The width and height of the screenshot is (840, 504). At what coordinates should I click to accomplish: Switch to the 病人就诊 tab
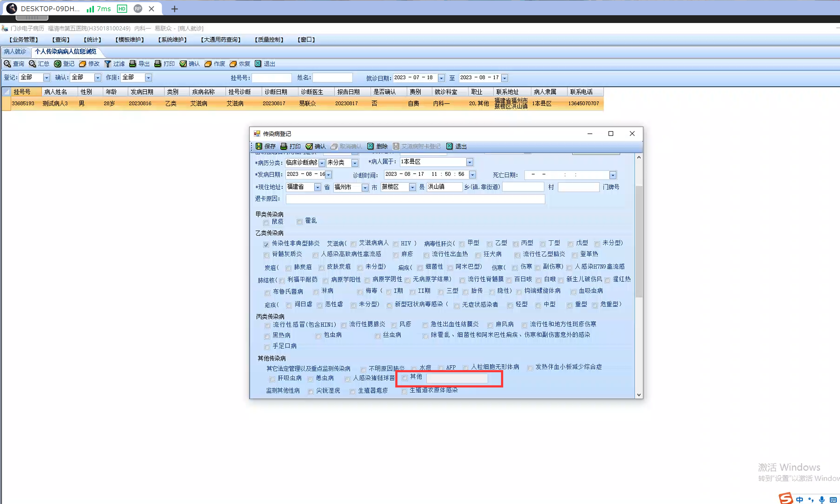[15, 52]
